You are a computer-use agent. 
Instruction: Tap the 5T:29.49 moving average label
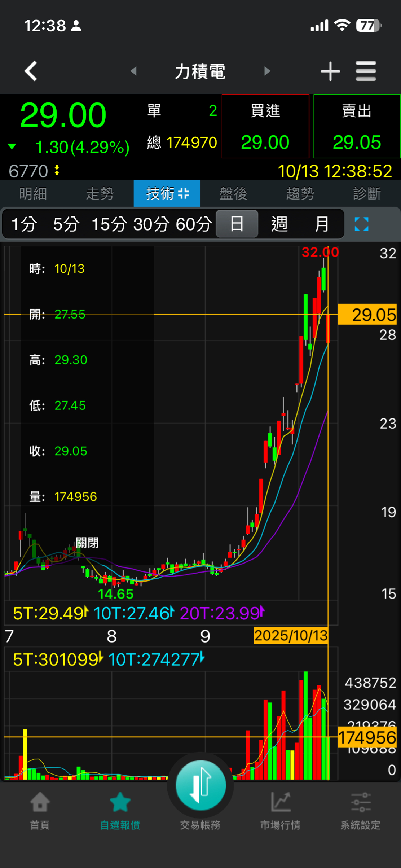[48, 613]
